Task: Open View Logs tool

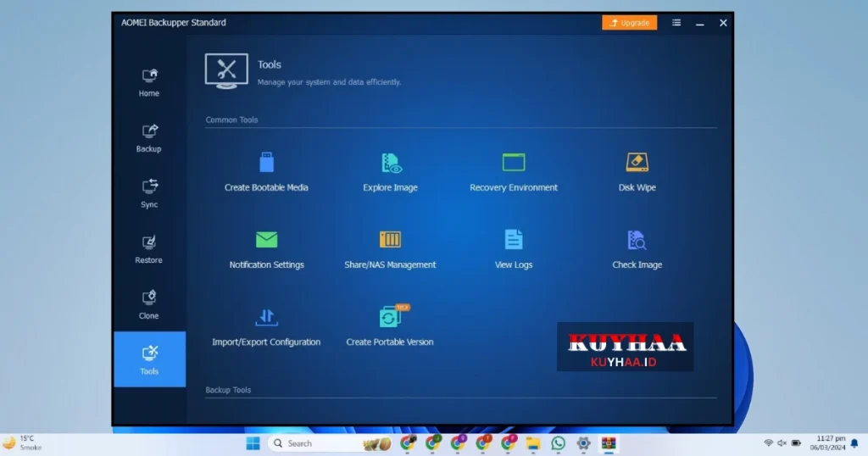Action: [514, 249]
